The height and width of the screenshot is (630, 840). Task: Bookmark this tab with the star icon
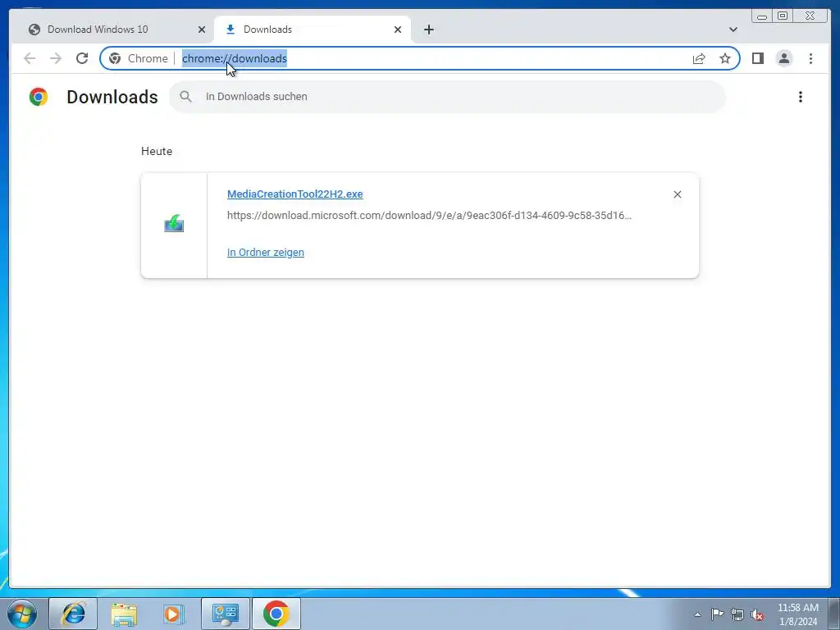coord(725,58)
